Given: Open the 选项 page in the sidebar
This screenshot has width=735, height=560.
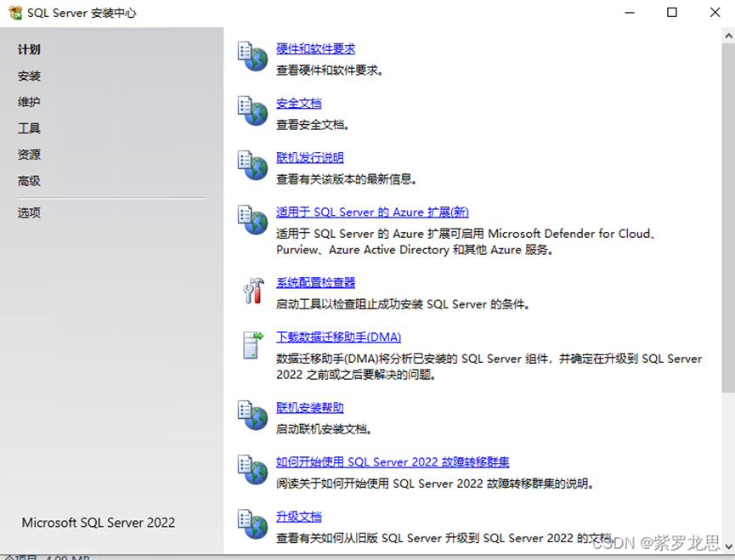Looking at the screenshot, I should point(29,212).
